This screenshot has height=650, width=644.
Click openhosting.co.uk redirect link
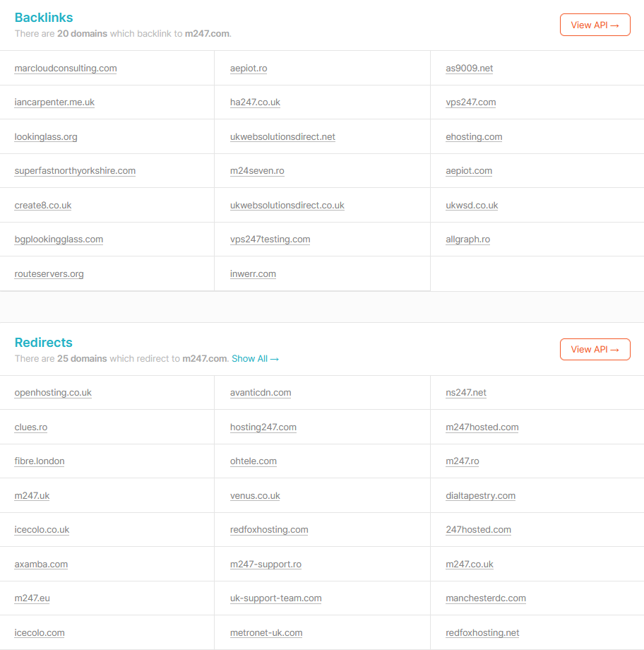coord(53,392)
